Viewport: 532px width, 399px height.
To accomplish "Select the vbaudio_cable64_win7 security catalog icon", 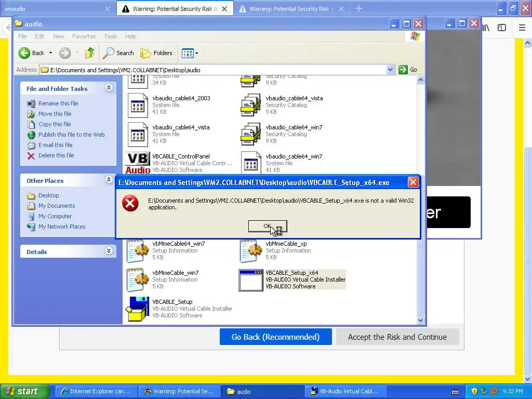I will coord(251,135).
